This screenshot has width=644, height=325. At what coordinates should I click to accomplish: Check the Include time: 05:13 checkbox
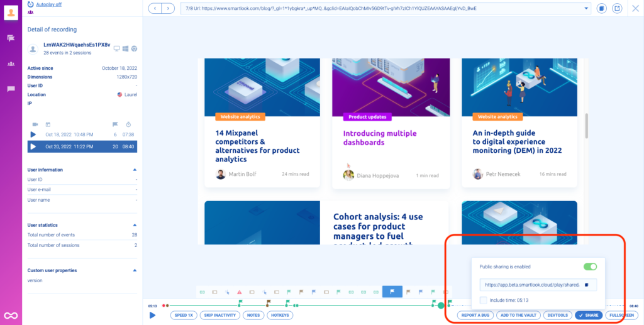(484, 300)
